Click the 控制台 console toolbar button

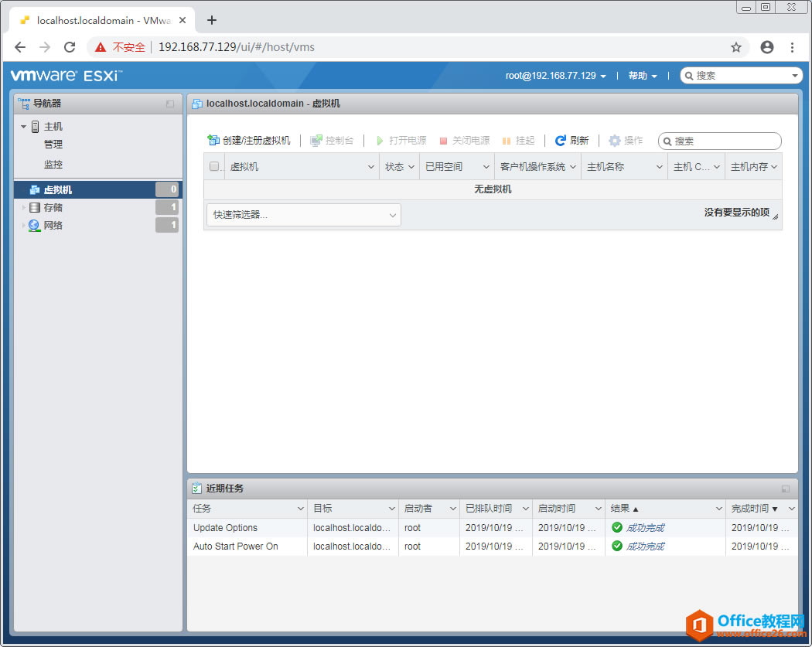click(x=332, y=140)
